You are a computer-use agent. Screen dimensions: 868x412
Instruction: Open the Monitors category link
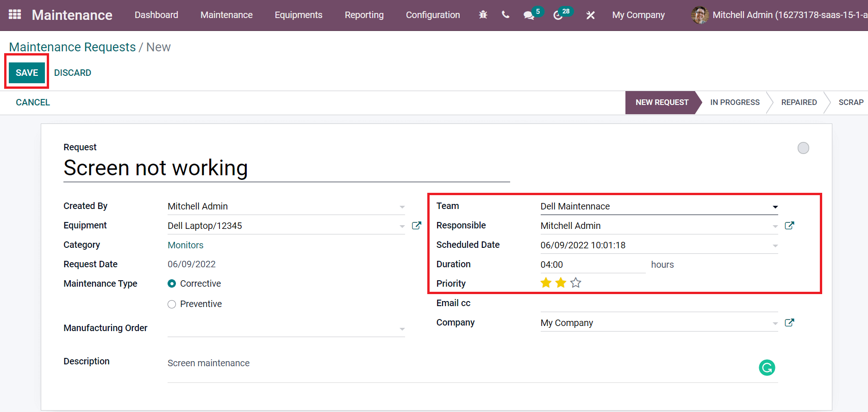(186, 245)
